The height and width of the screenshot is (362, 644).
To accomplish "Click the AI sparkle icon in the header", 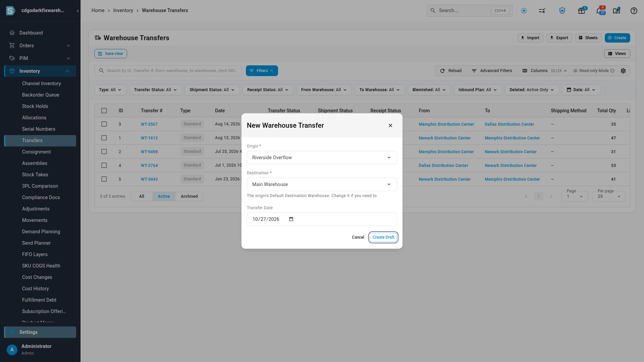I will pos(524,11).
